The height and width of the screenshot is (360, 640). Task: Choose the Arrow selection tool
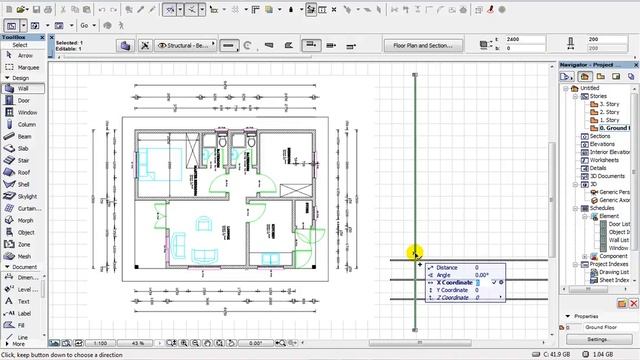23,56
